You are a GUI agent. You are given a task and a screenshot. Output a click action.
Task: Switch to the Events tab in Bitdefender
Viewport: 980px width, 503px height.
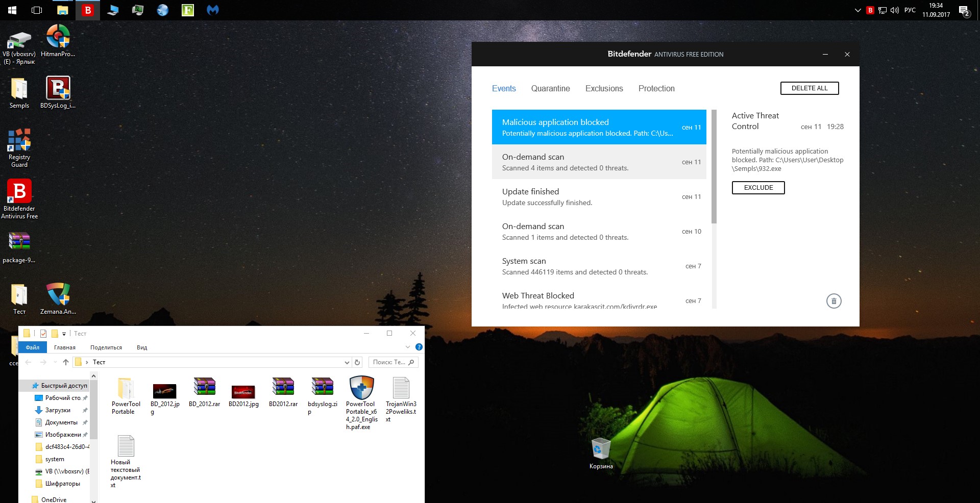coord(504,88)
